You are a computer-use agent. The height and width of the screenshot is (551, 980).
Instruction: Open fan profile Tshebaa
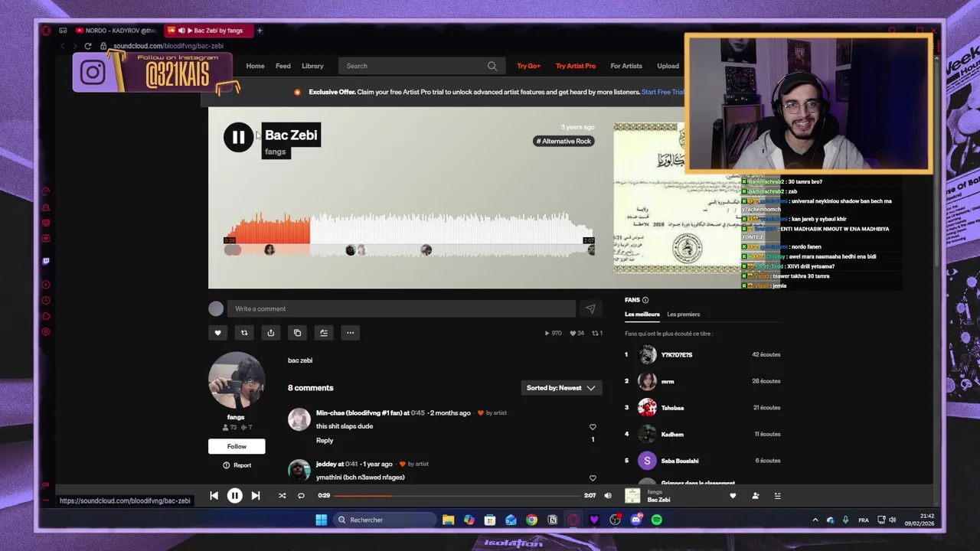(672, 408)
